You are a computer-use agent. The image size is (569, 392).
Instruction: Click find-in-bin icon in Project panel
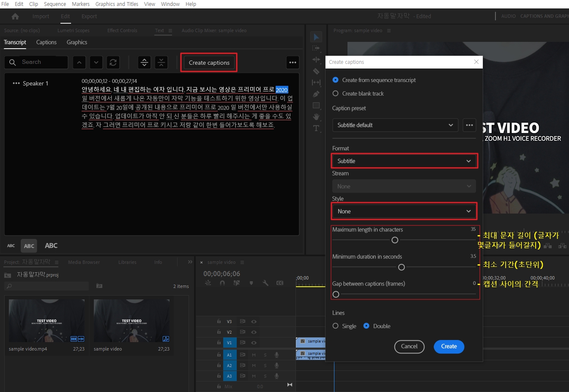coord(99,286)
